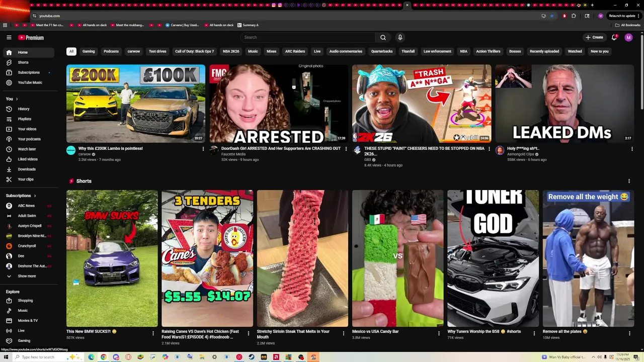644x362 pixels.
Task: Open Why this £200K Lambo is pointless title
Action: 111,148
